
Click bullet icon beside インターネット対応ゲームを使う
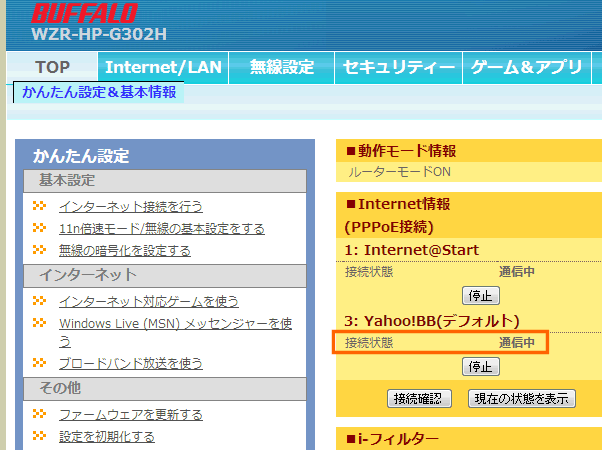(x=39, y=301)
